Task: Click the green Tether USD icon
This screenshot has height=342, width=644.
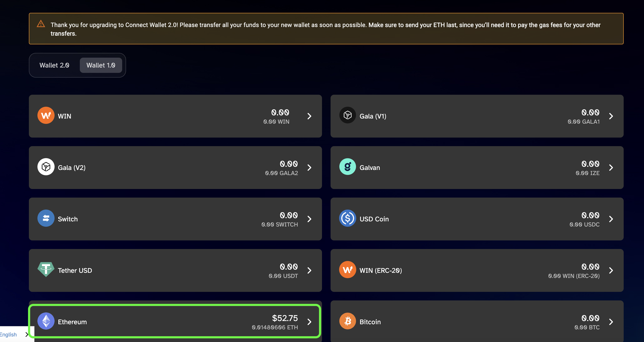Action: pos(46,270)
